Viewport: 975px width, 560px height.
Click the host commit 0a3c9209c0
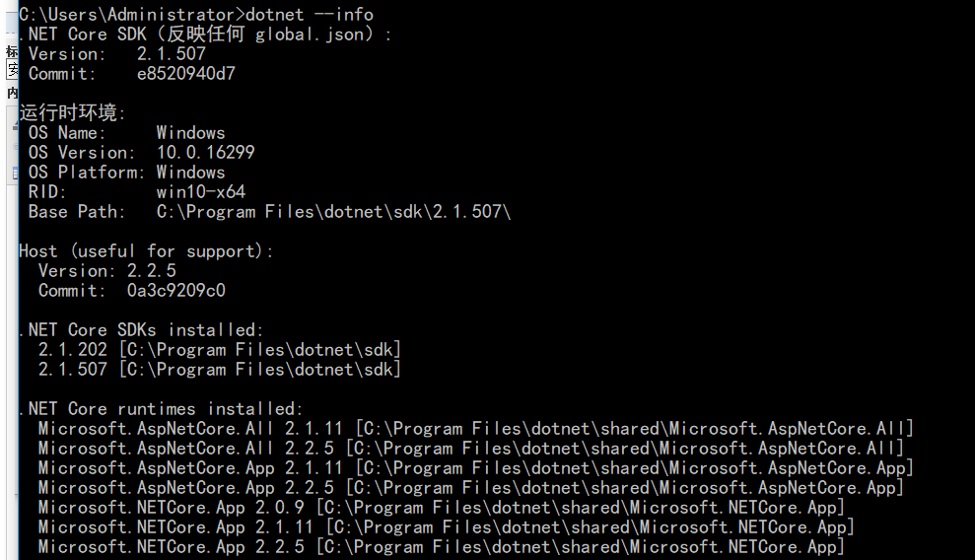tap(175, 290)
